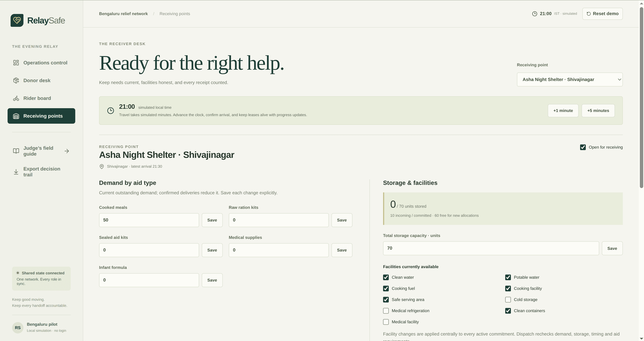Uncheck the Clean water facility
This screenshot has height=341, width=644.
coord(386,277)
